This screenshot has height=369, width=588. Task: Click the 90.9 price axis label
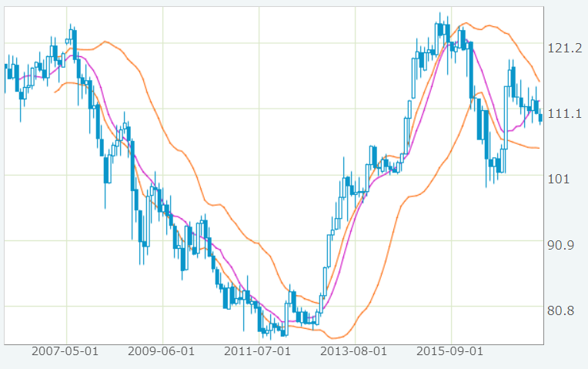click(560, 245)
